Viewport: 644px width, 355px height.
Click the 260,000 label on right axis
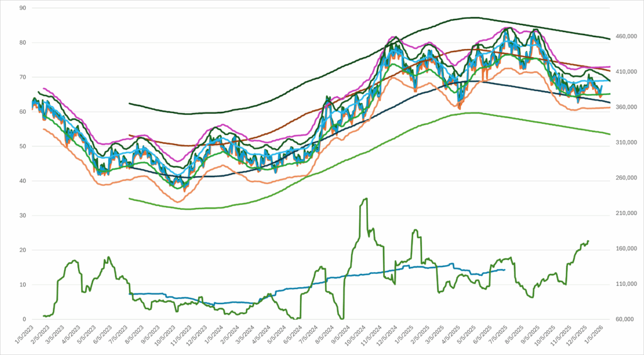[625, 178]
